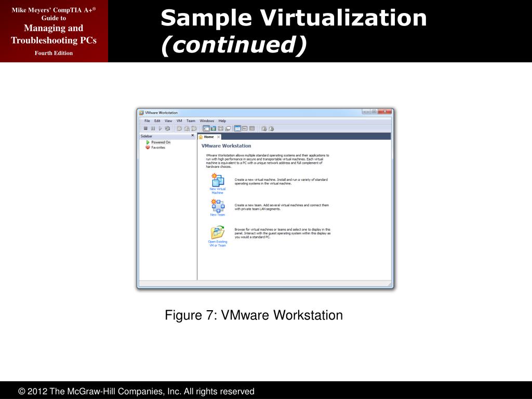Click the Home tab house icon

pyautogui.click(x=201, y=137)
